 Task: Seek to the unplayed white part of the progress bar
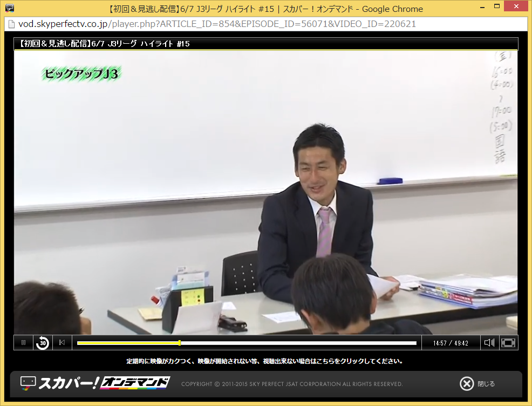pyautogui.click(x=297, y=343)
